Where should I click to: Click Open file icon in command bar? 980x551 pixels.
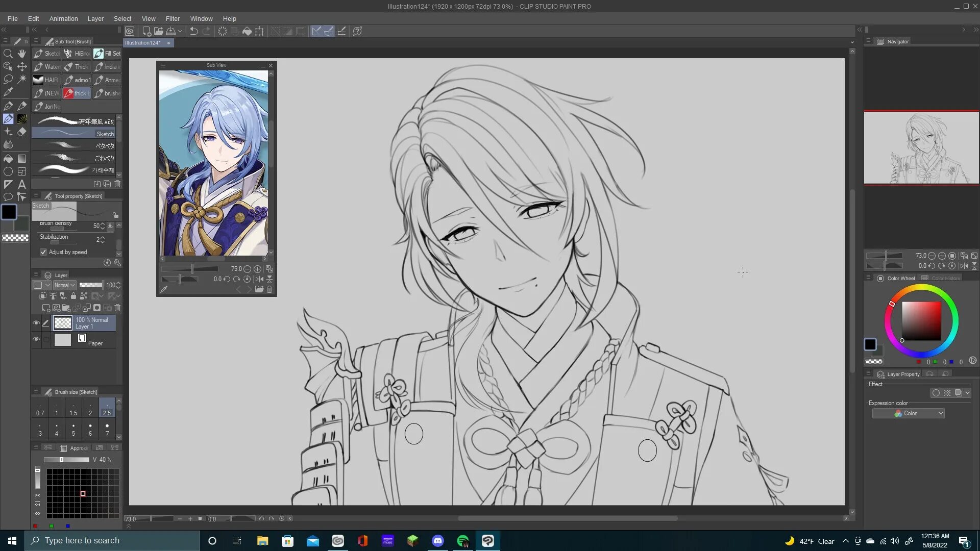point(159,31)
